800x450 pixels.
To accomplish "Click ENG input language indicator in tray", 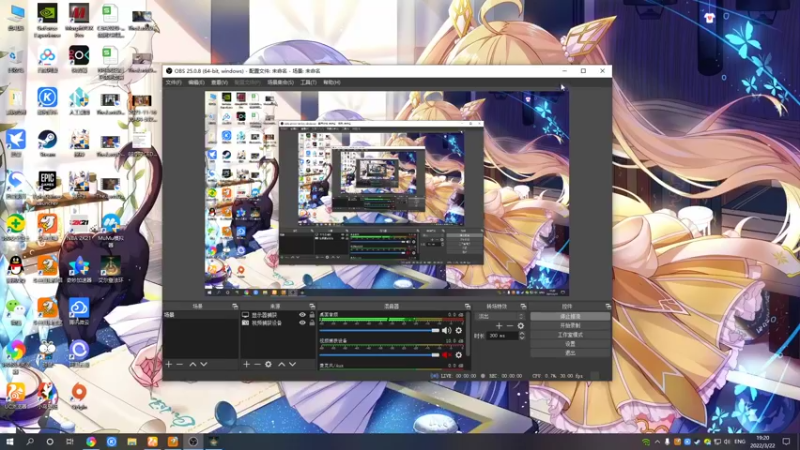I will [739, 441].
